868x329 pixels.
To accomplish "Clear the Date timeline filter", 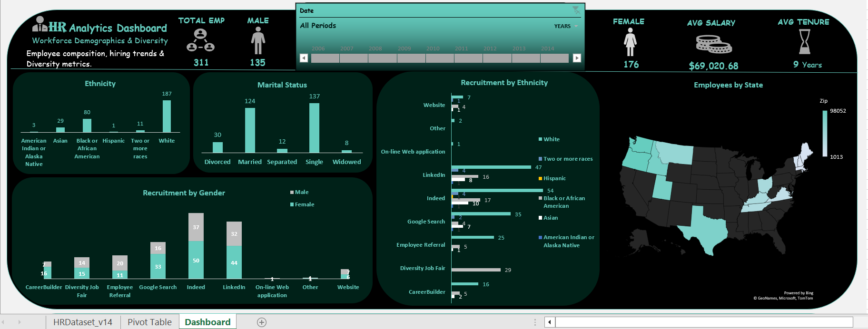I will 576,10.
